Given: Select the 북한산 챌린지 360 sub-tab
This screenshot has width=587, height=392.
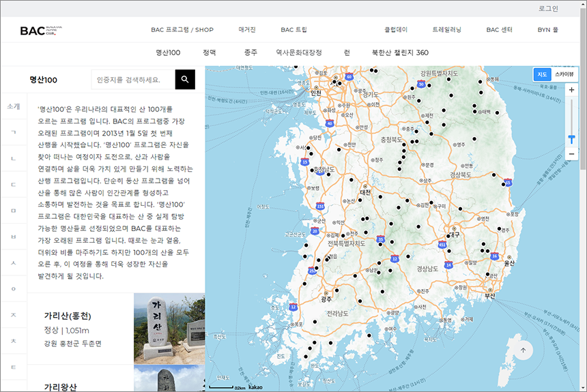Looking at the screenshot, I should [400, 52].
